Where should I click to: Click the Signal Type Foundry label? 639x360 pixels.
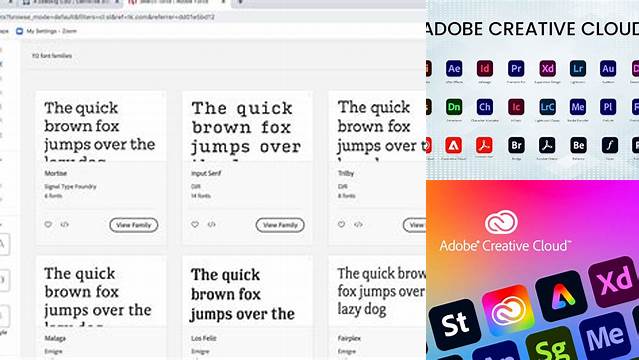[x=70, y=187]
